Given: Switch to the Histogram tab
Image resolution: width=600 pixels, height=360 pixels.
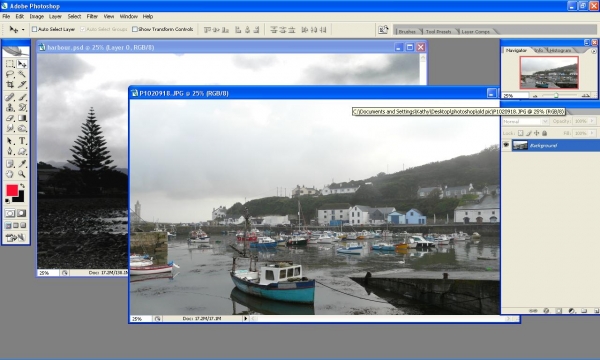Looking at the screenshot, I should click(x=560, y=50).
